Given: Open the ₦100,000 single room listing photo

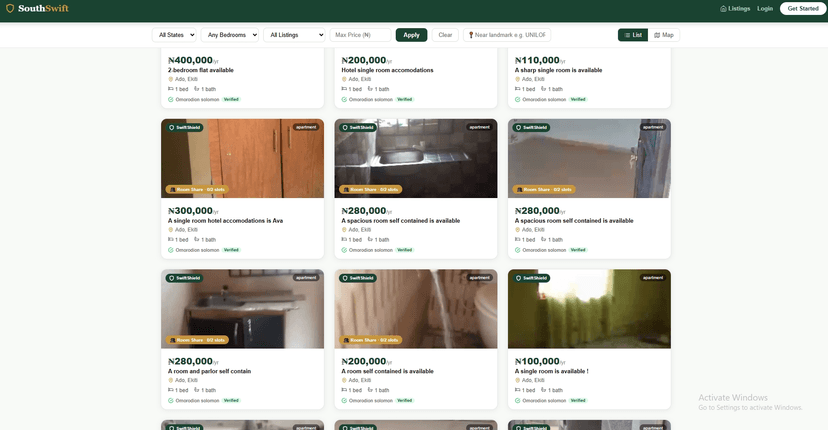Looking at the screenshot, I should 589,309.
